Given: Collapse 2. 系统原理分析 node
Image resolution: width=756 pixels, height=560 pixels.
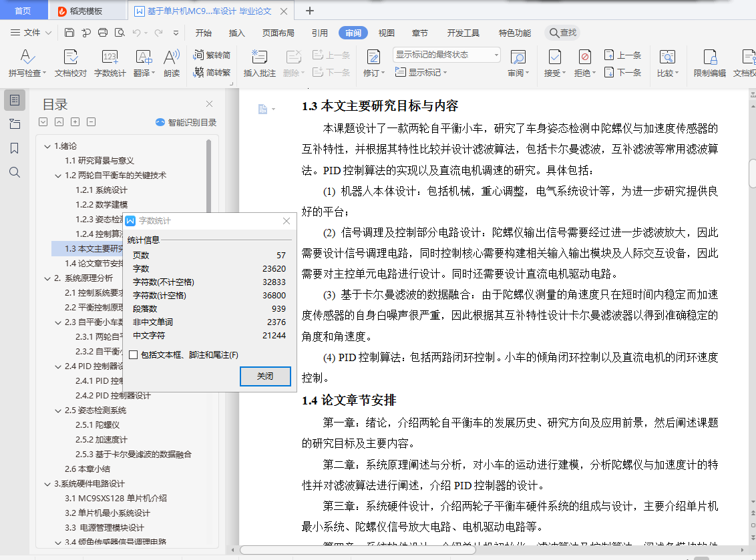Looking at the screenshot, I should [x=47, y=278].
